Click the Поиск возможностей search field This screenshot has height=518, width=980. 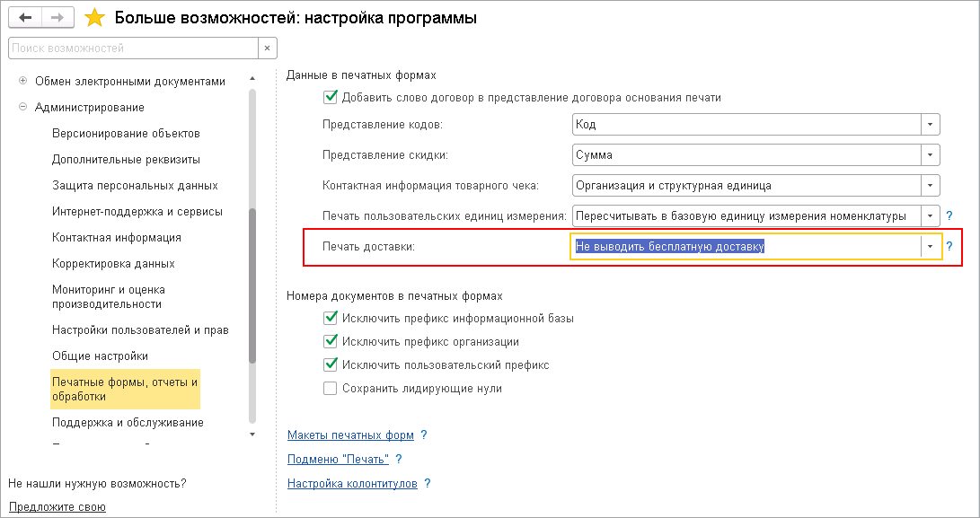(132, 48)
